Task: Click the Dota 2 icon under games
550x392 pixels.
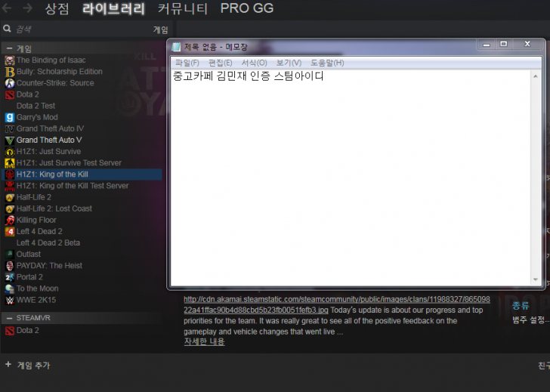Action: click(x=9, y=94)
